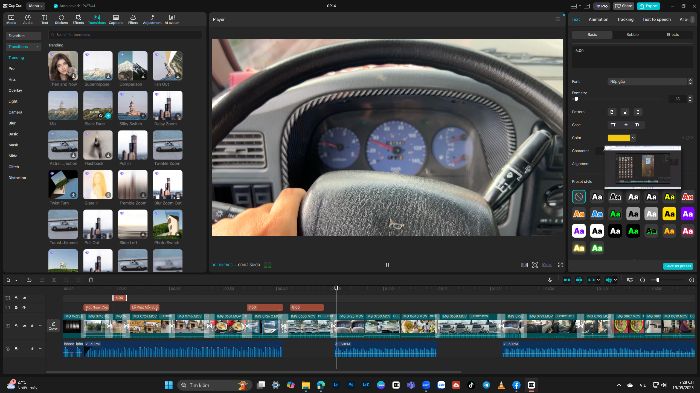Open the Menu dropdown in the title bar
Viewport: 700px width, 393px height.
[35, 6]
